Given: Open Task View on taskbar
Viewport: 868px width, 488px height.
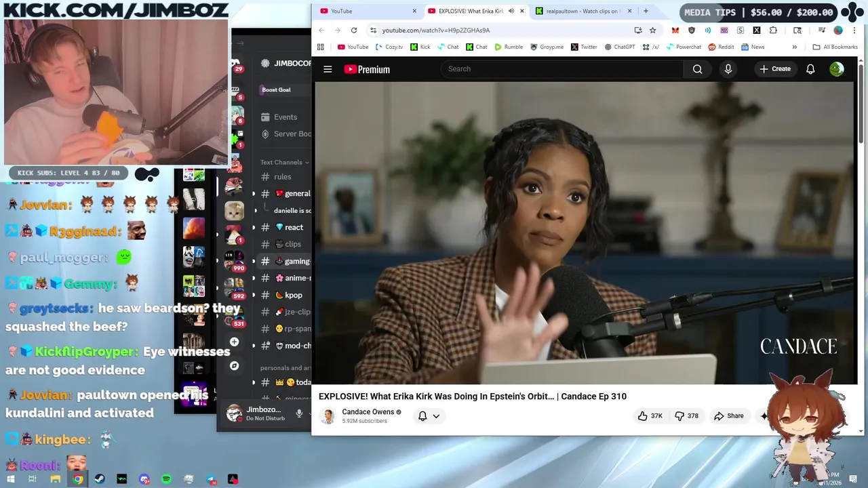Looking at the screenshot, I should click(x=33, y=479).
